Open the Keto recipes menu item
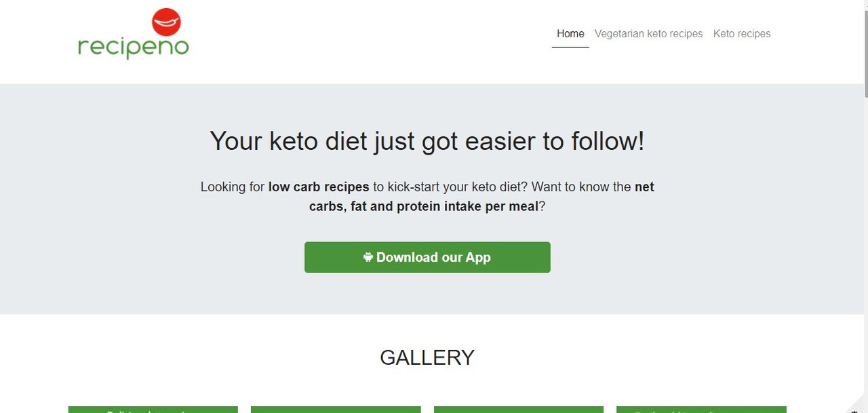This screenshot has height=413, width=868. point(742,34)
